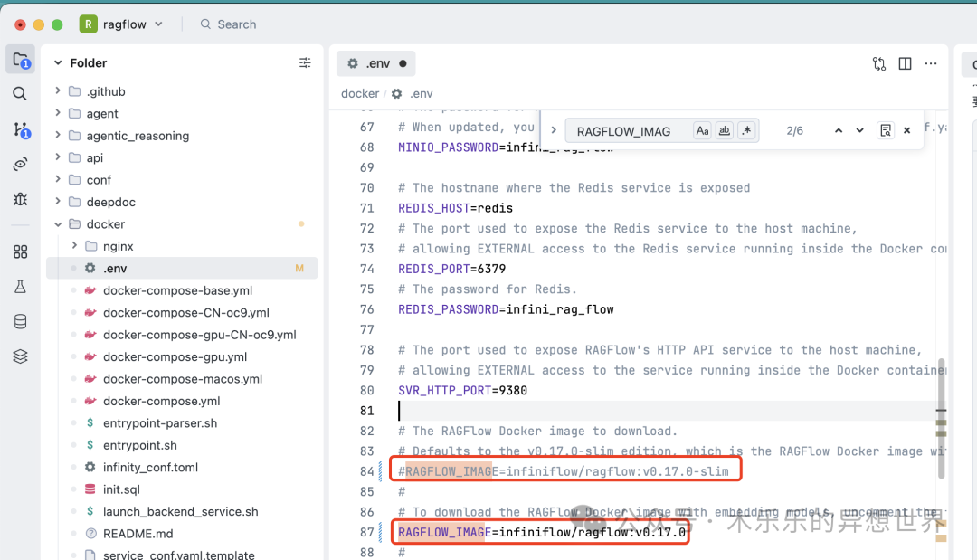Collapse the Folder section chevron

point(58,62)
